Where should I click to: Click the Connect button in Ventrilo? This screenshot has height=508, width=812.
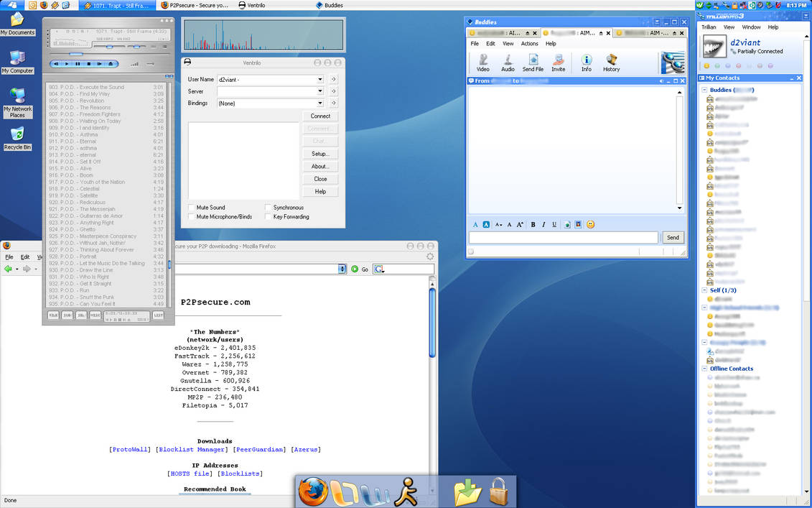[x=320, y=116]
